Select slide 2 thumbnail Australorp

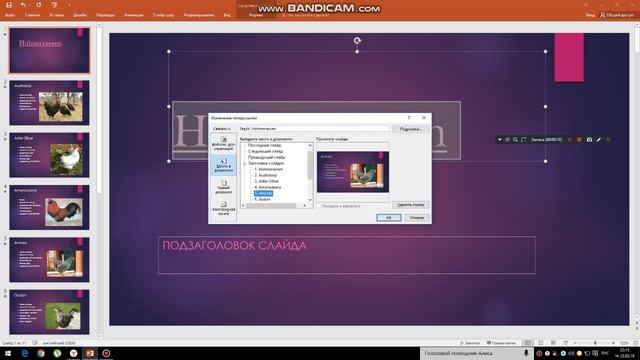pyautogui.click(x=49, y=102)
